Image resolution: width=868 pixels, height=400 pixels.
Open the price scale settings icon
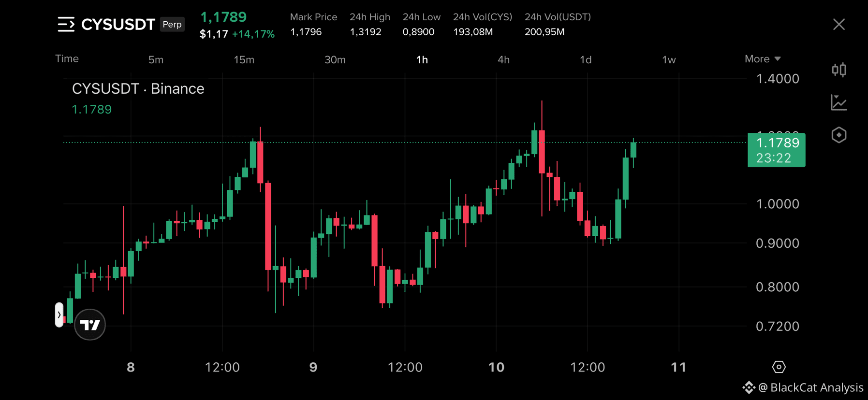[x=779, y=367]
